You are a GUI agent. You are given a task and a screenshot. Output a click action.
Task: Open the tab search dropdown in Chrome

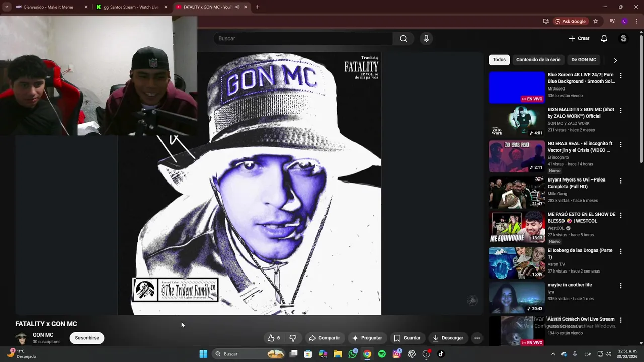click(x=7, y=7)
